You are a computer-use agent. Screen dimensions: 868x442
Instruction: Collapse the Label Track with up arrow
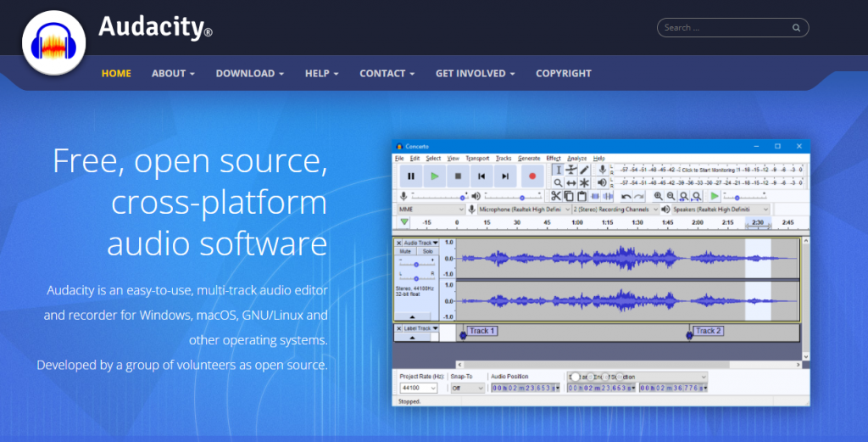tap(413, 338)
